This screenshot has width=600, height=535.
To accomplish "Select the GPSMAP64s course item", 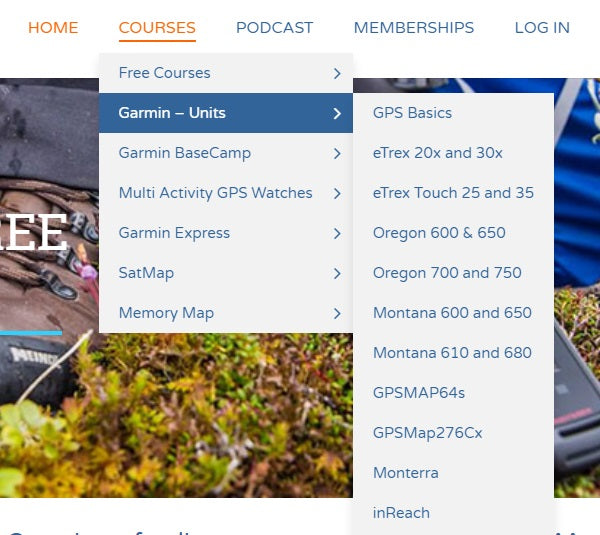I will click(418, 393).
